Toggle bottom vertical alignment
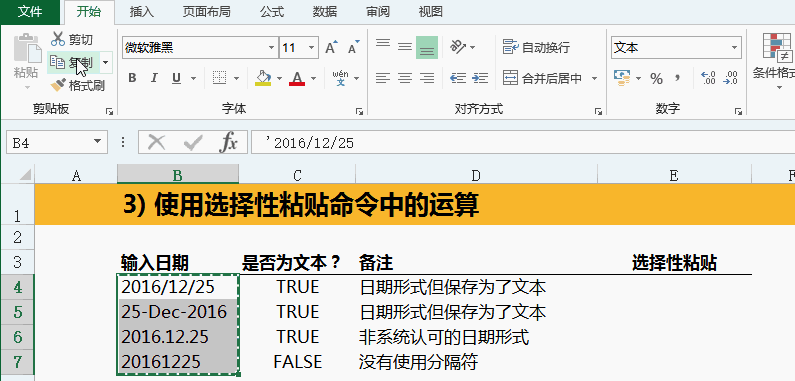The width and height of the screenshot is (795, 381). coord(427,48)
